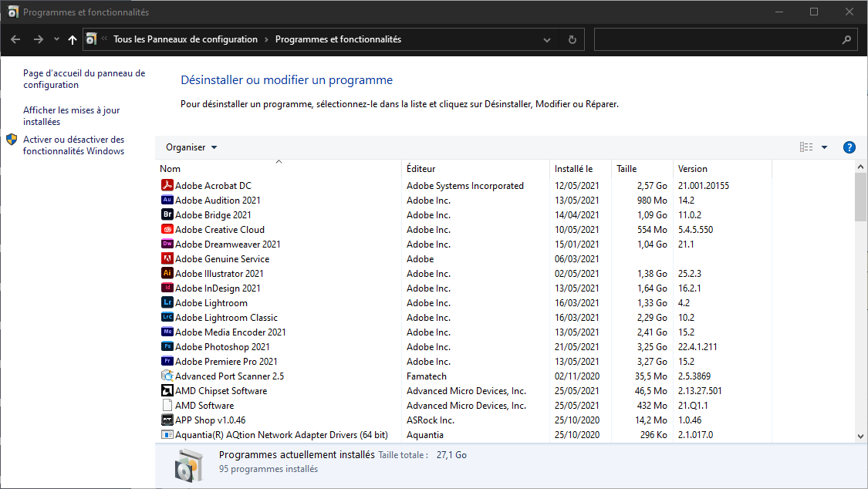Select the Adobe Photoshop 2021 icon
The width and height of the screenshot is (868, 489).
click(167, 347)
